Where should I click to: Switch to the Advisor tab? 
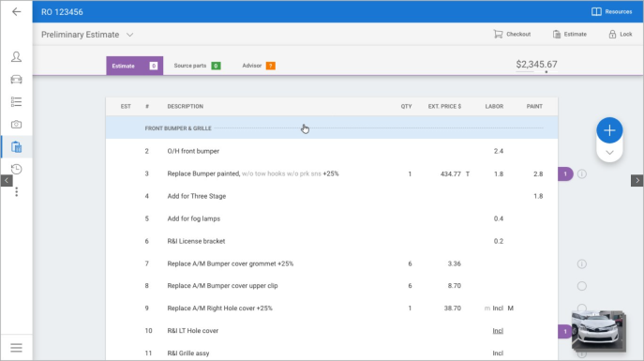tap(259, 66)
